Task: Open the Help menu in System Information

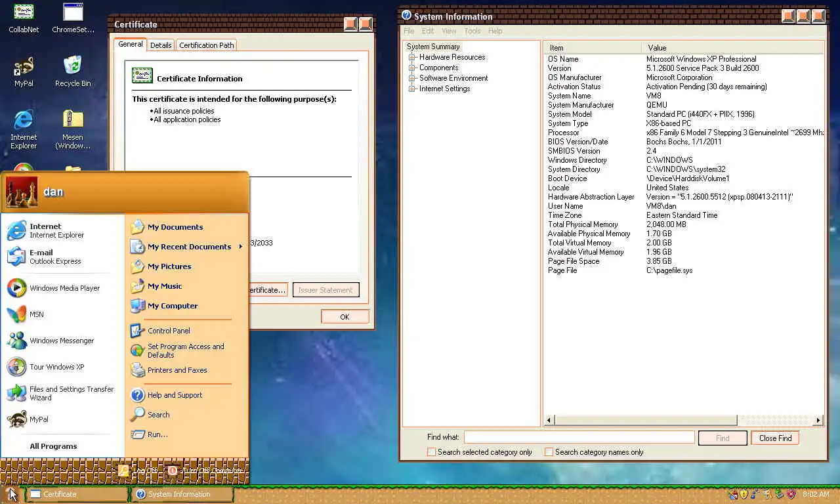Action: pos(495,31)
